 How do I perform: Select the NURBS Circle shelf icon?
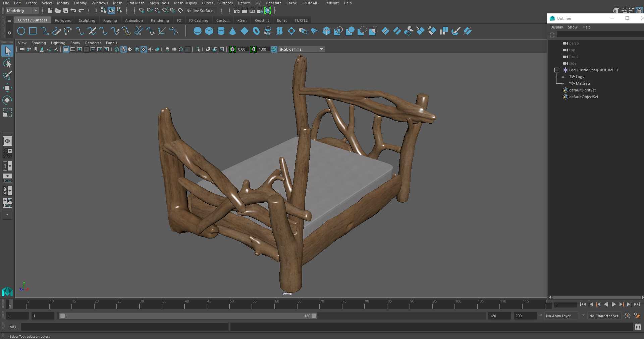click(21, 31)
